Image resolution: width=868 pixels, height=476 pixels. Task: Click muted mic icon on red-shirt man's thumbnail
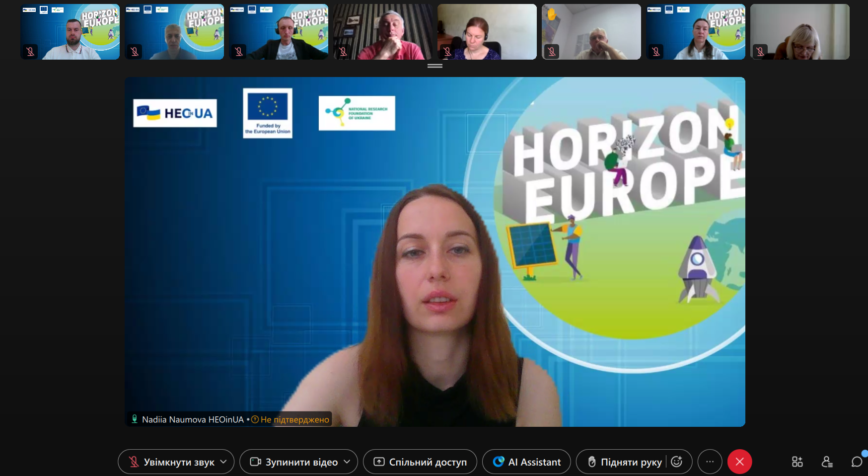click(x=343, y=51)
